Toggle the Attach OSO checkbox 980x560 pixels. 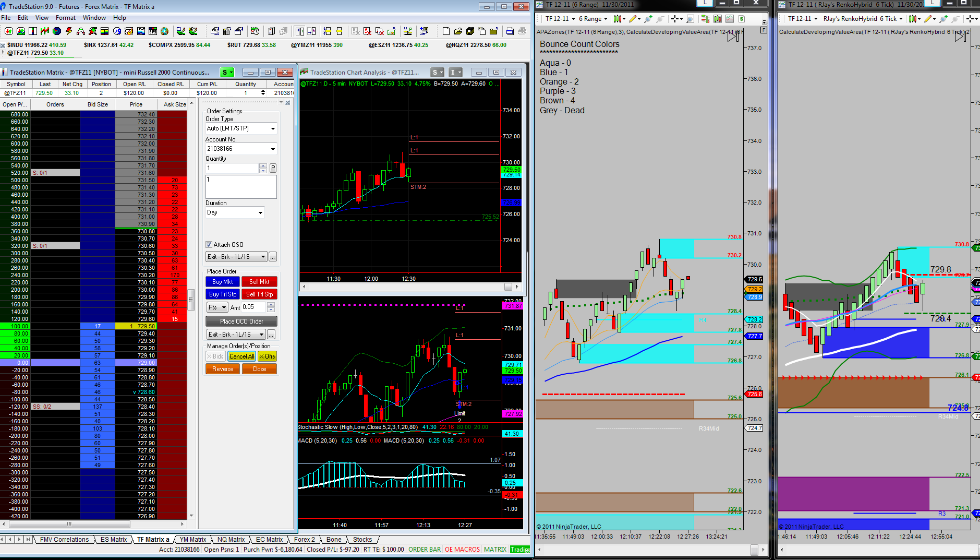[209, 244]
